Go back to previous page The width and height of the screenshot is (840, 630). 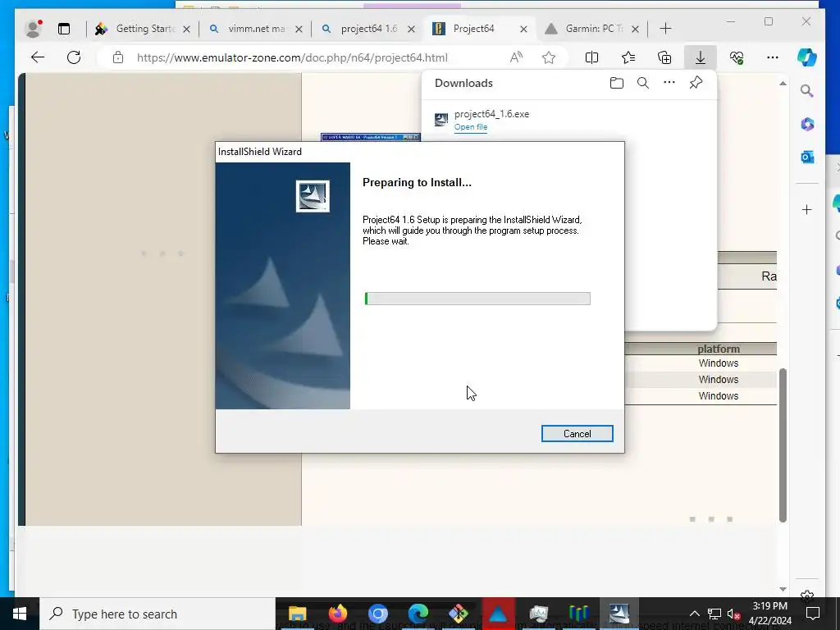coord(38,57)
